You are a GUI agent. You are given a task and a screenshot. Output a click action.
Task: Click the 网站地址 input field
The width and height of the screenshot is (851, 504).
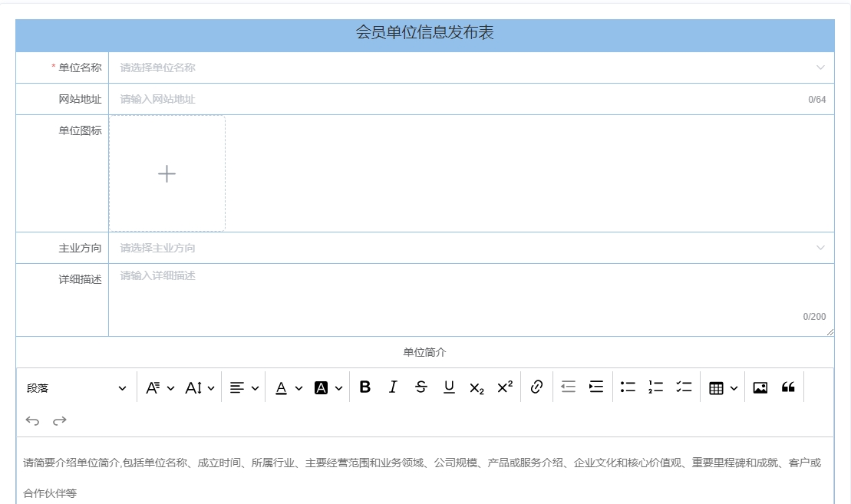[460, 99]
